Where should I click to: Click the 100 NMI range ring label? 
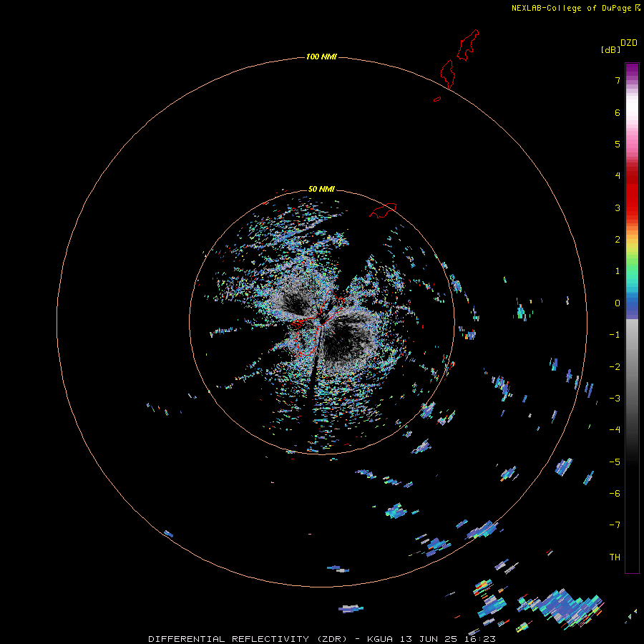(321, 57)
